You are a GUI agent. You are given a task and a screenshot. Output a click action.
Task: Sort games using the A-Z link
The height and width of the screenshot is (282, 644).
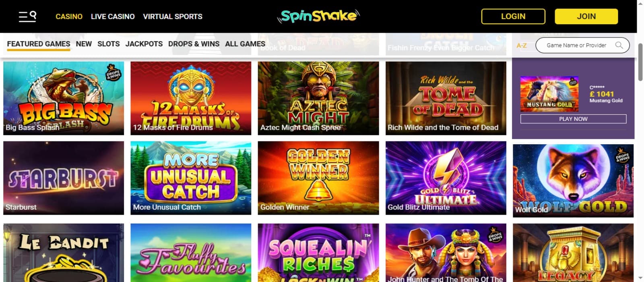coord(522,46)
